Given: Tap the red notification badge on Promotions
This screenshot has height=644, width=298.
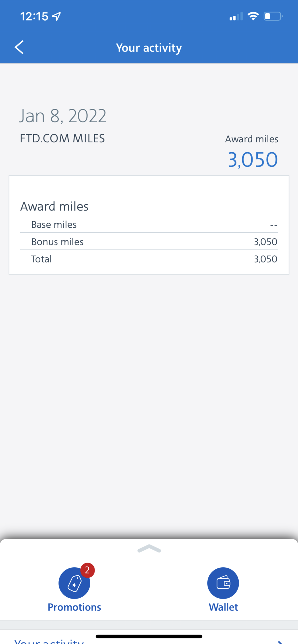Looking at the screenshot, I should [x=87, y=570].
